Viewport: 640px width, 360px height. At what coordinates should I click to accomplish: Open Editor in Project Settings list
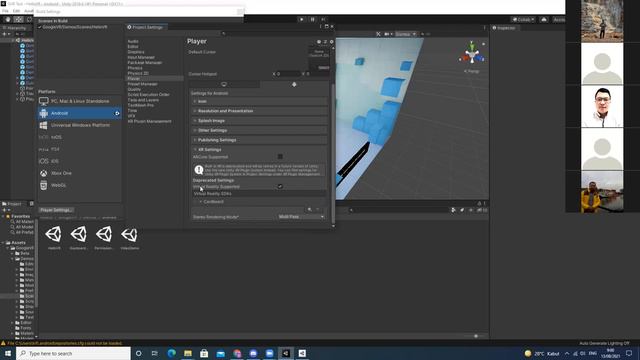tap(133, 47)
